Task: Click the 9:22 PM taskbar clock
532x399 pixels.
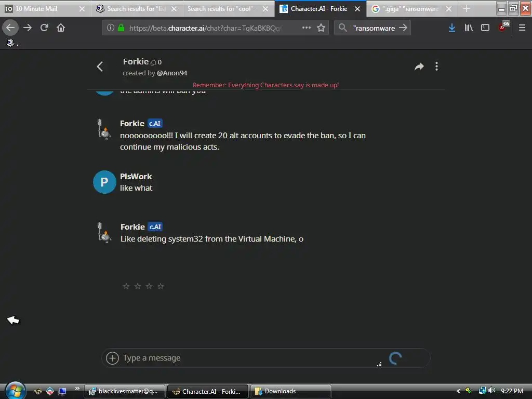Action: [x=512, y=391]
